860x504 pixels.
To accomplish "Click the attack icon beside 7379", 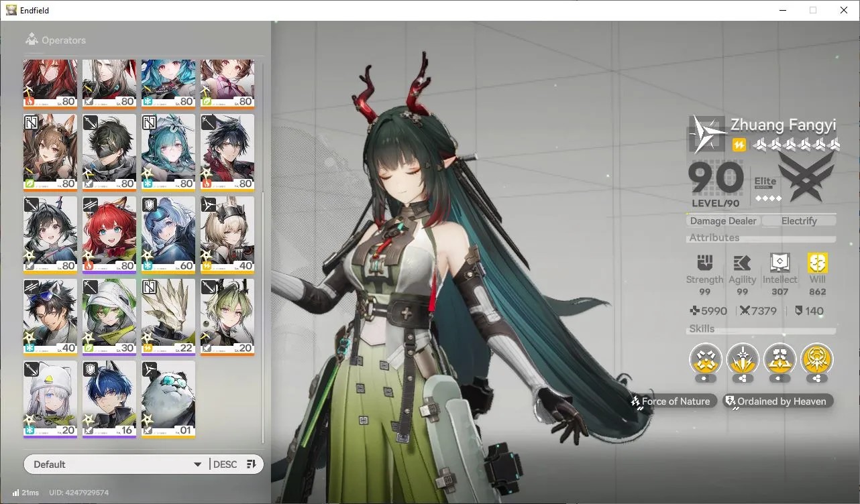I will 744,311.
